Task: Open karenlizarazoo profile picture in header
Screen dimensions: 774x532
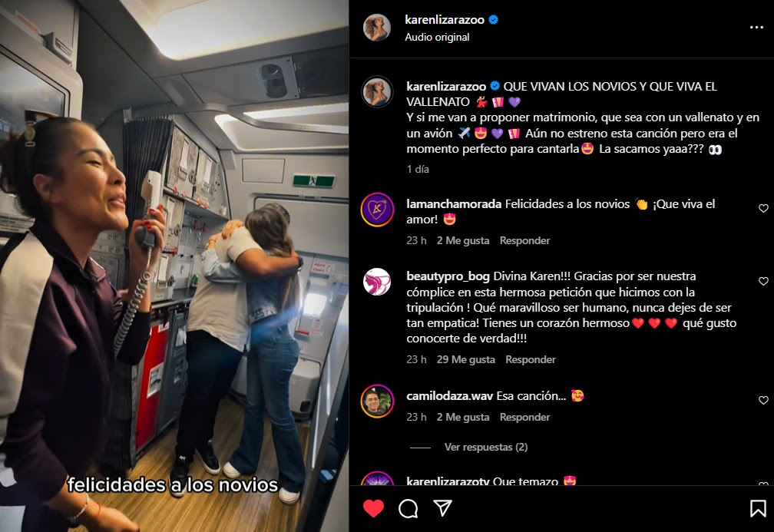Action: [377, 27]
